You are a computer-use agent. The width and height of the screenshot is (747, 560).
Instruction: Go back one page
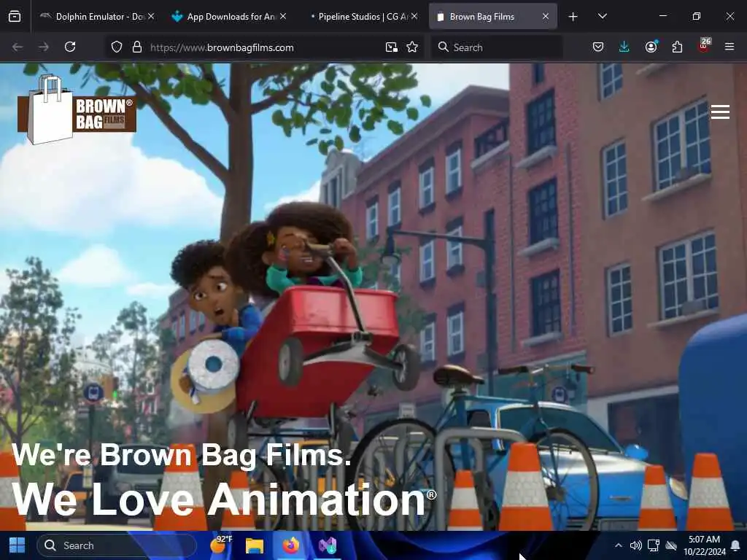coord(18,47)
